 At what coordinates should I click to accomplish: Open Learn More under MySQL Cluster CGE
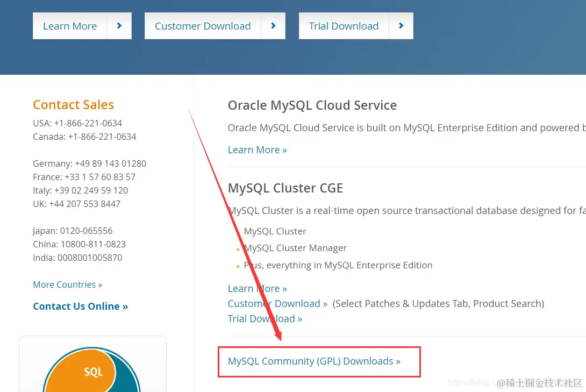(257, 288)
